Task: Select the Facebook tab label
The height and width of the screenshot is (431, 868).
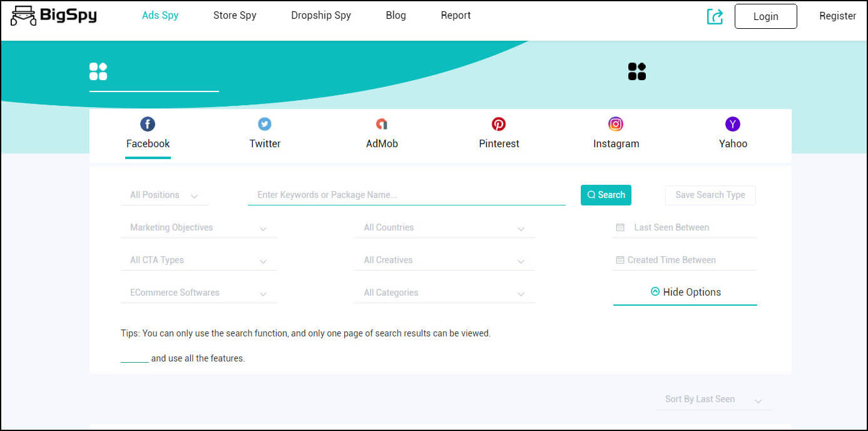Action: tap(148, 143)
